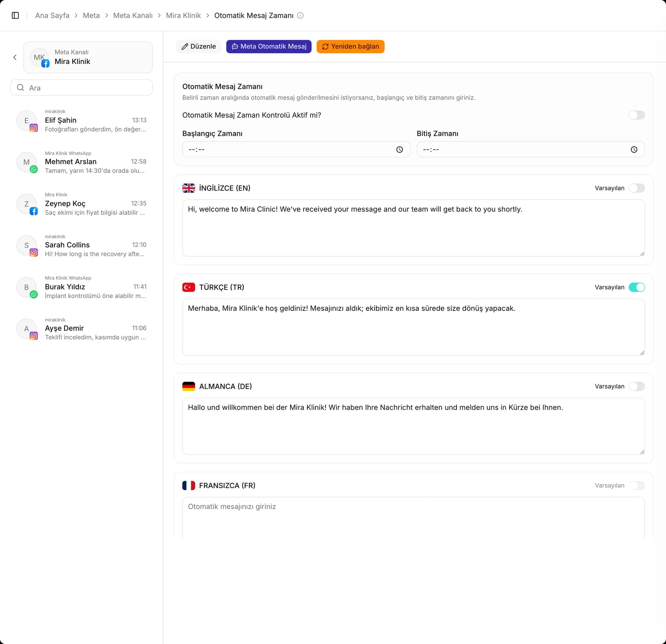666x644 pixels.
Task: Open clock picker for Bitiş Zamanı
Action: pyautogui.click(x=634, y=150)
